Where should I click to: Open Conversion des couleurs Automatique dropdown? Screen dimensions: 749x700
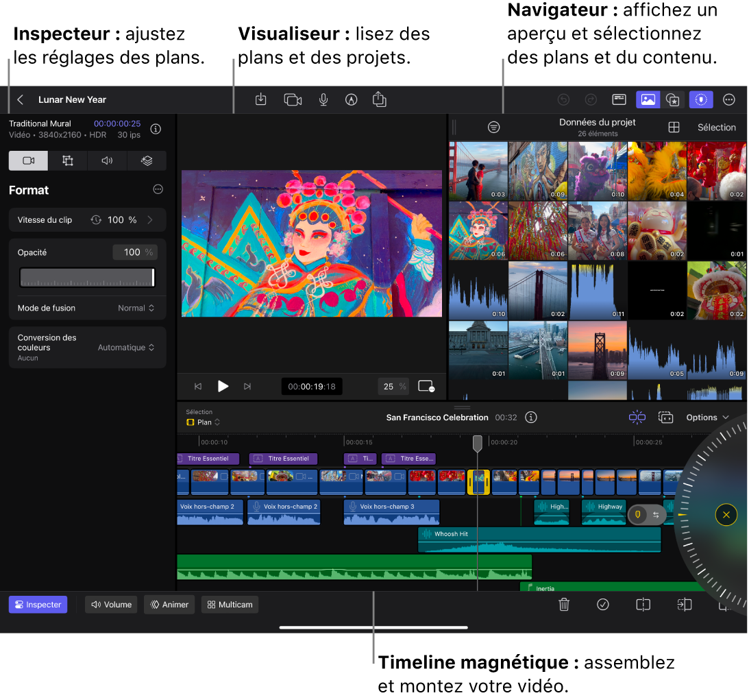pyautogui.click(x=126, y=348)
